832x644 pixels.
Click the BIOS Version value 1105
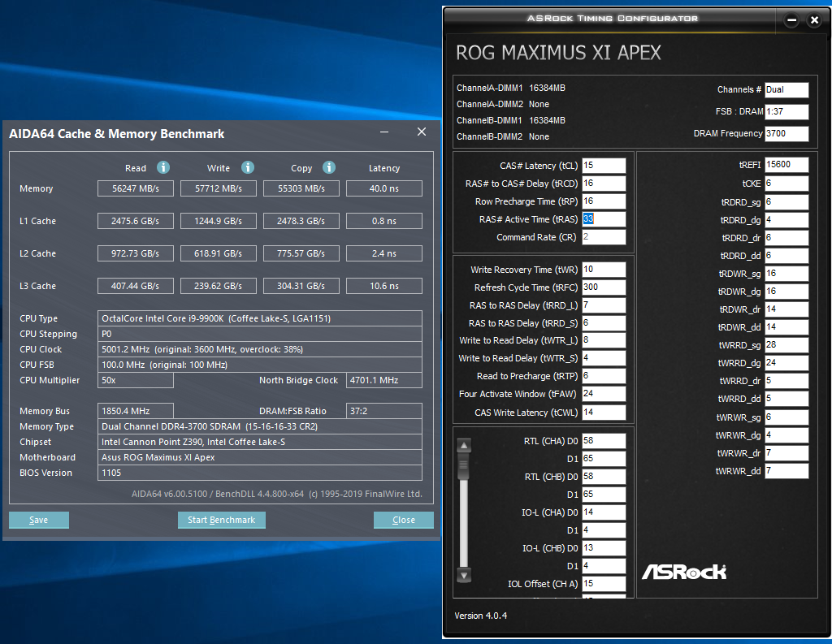(260, 473)
